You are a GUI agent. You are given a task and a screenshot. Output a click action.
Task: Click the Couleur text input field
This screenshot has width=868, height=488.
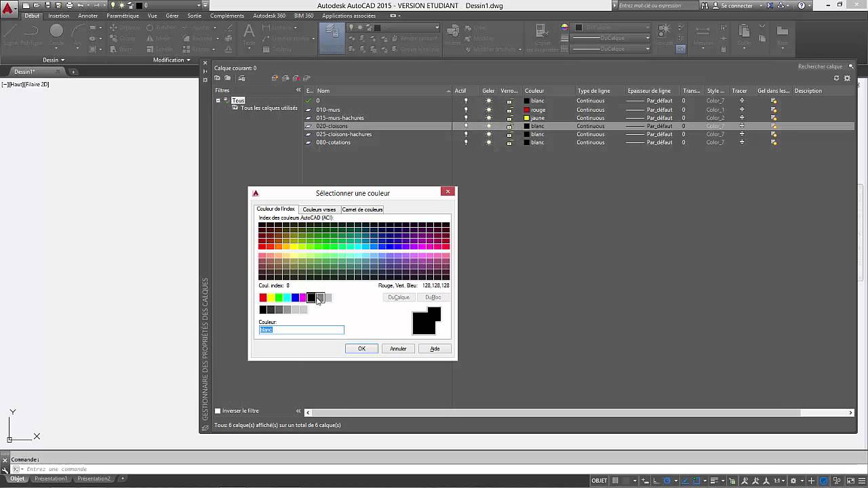(302, 329)
